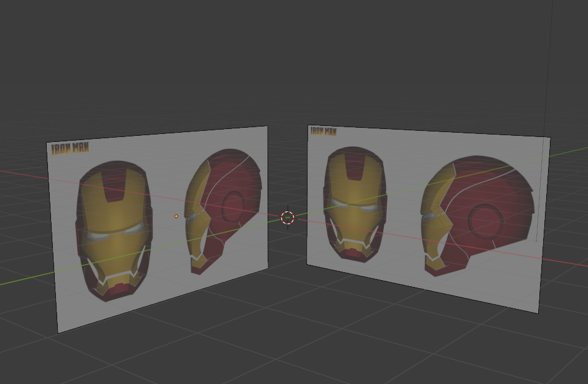Click front-view helmet on the left image plane
This screenshot has width=588, height=384.
[x=114, y=231]
